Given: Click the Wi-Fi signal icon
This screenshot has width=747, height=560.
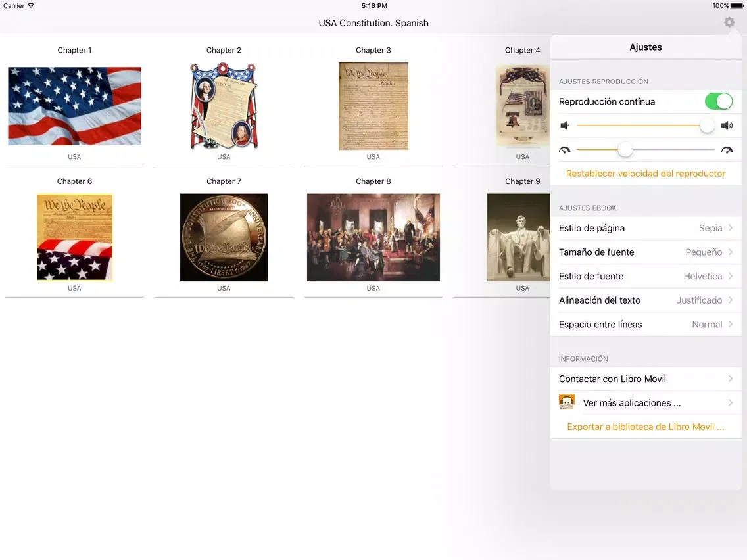Looking at the screenshot, I should (31, 6).
